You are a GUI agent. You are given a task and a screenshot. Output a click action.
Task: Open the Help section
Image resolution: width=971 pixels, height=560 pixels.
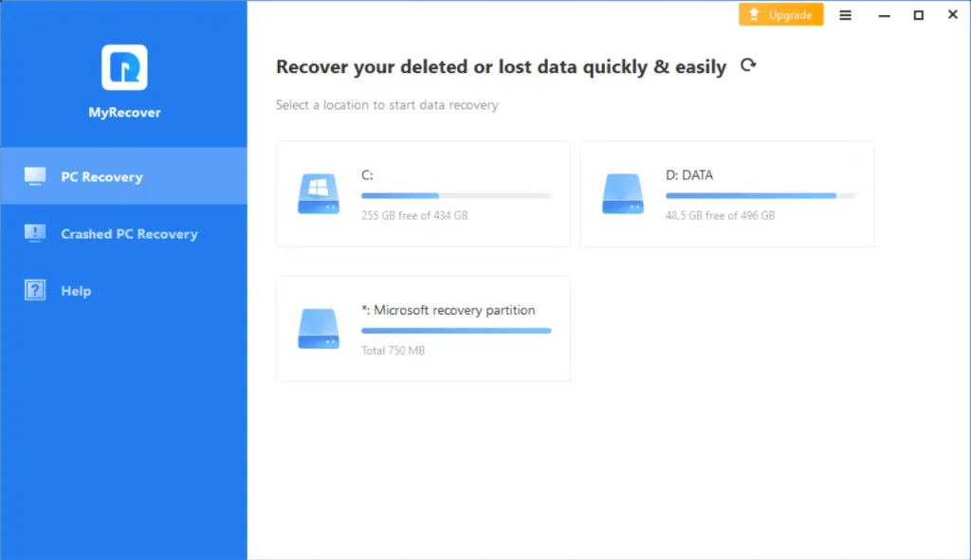click(76, 291)
